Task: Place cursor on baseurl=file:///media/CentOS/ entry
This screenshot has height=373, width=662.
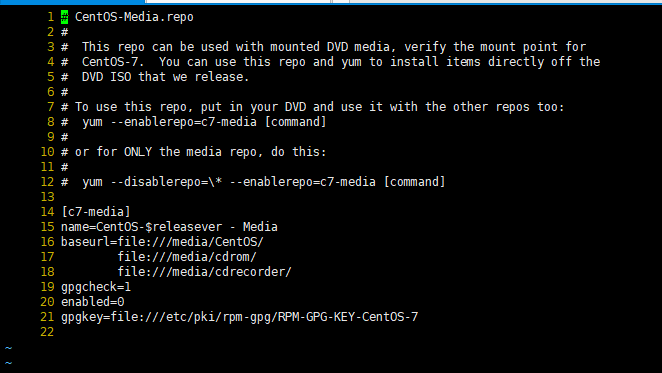Action: [x=162, y=242]
